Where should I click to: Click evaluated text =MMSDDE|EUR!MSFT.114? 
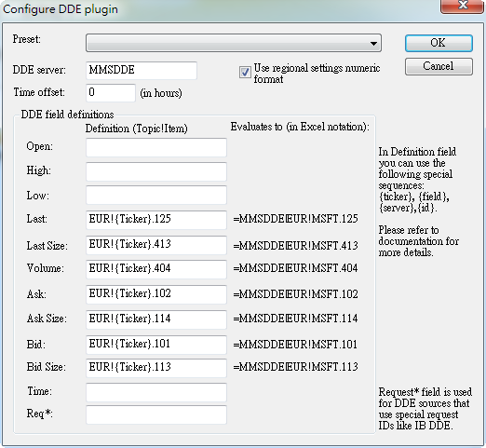(295, 319)
